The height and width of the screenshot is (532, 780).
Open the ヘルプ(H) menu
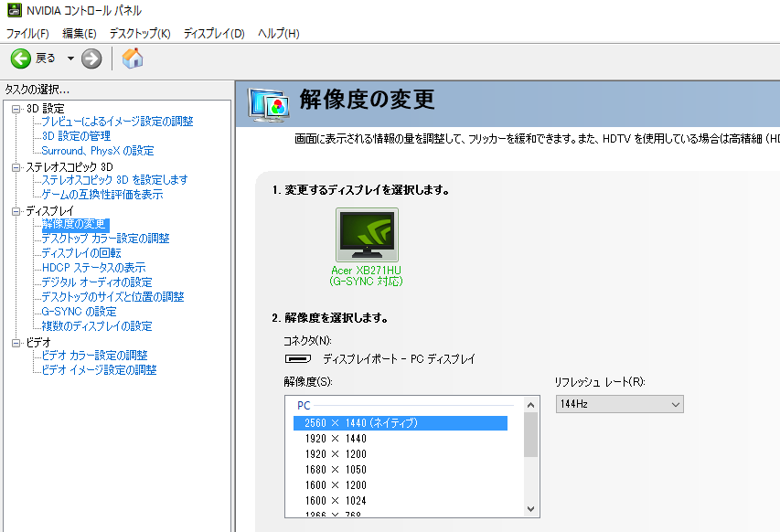[279, 33]
